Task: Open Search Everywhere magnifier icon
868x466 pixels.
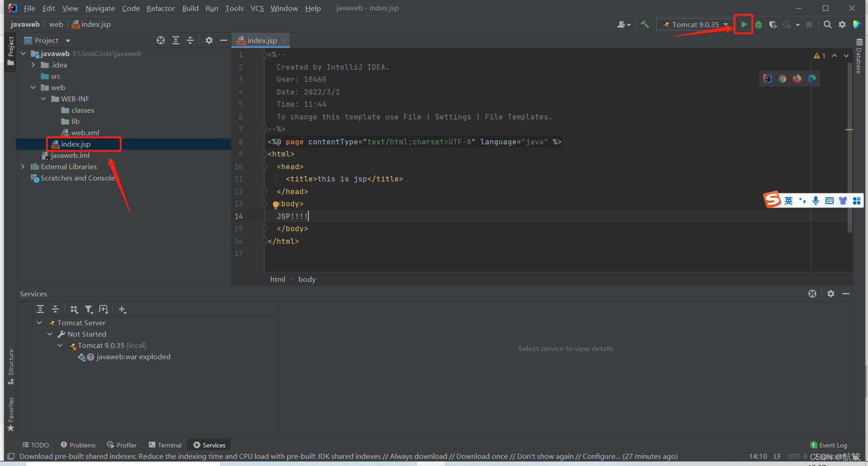Action: tap(827, 24)
